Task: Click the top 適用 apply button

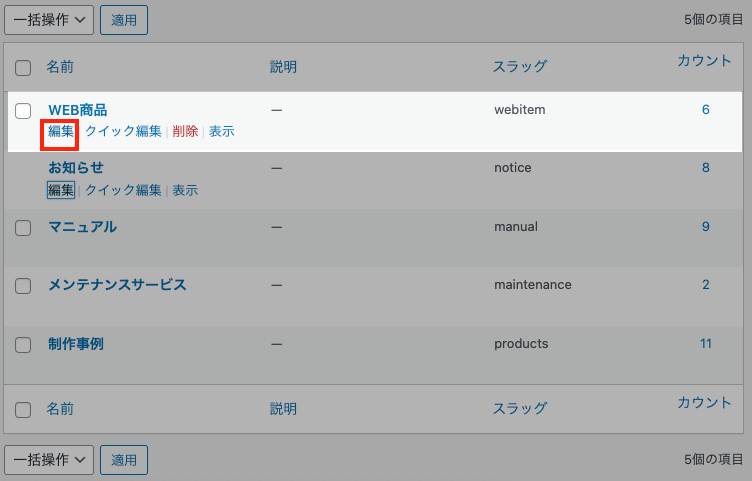Action: coord(124,19)
